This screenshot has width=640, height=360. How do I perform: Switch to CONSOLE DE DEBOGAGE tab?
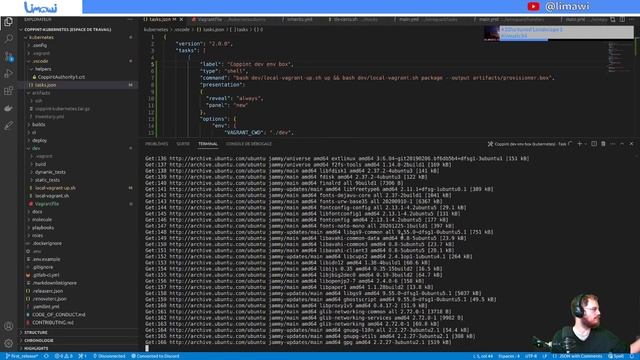pos(249,144)
